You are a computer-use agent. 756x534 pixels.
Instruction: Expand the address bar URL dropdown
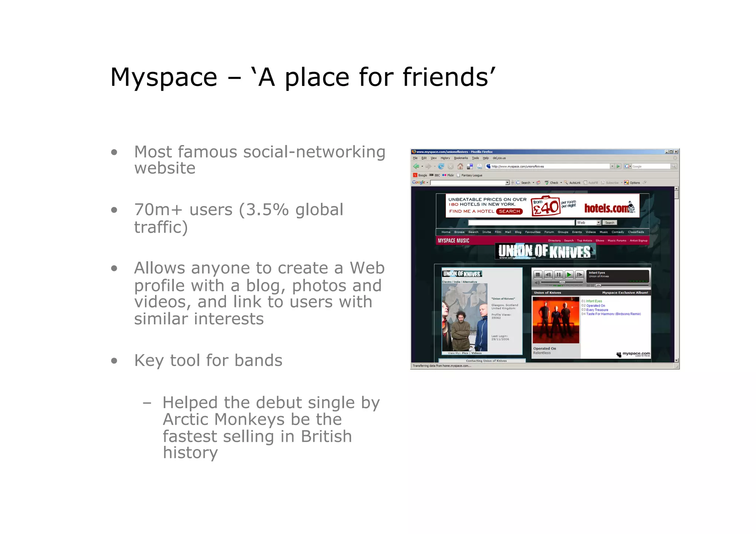(612, 166)
